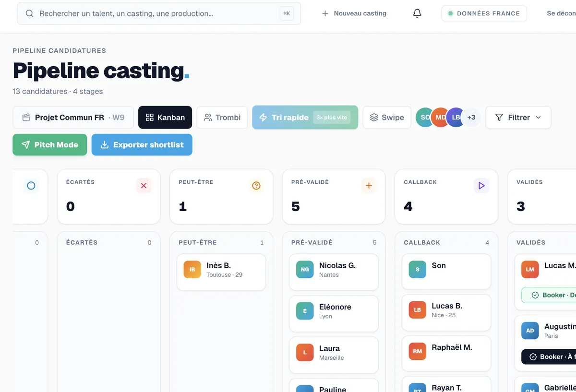Click the MD collaborator avatar

click(440, 118)
